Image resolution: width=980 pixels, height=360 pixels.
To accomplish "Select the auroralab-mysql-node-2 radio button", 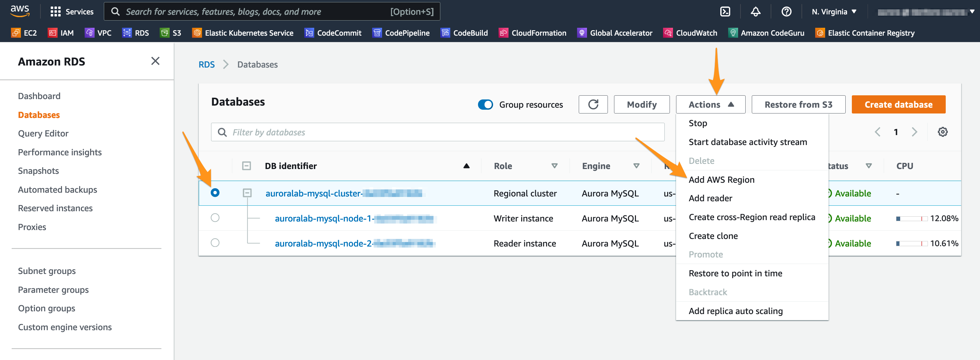I will (215, 243).
